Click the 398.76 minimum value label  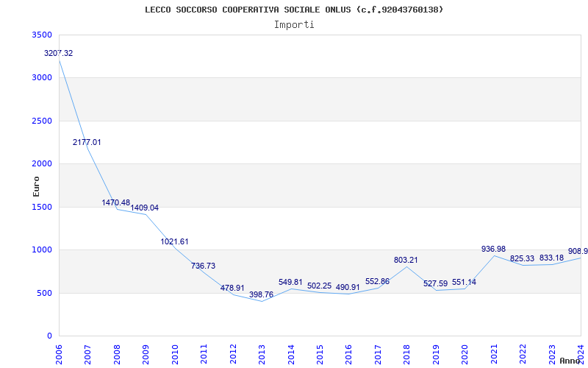(x=262, y=294)
